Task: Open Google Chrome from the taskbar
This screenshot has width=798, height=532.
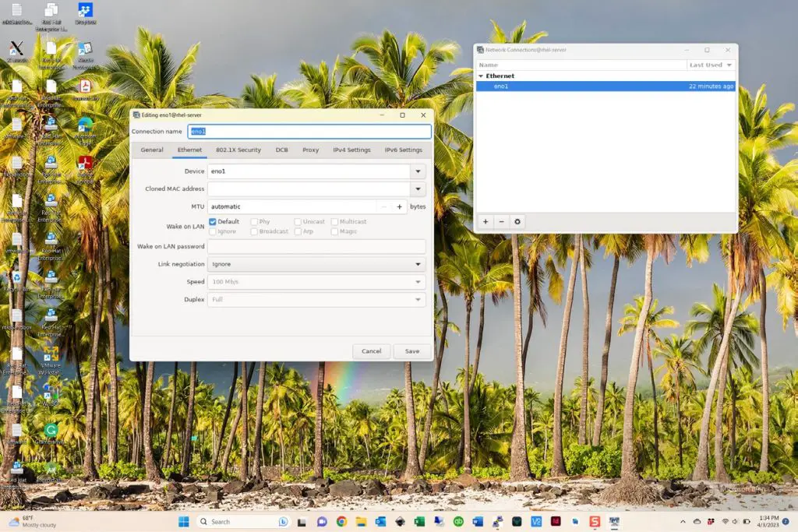Action: point(341,521)
